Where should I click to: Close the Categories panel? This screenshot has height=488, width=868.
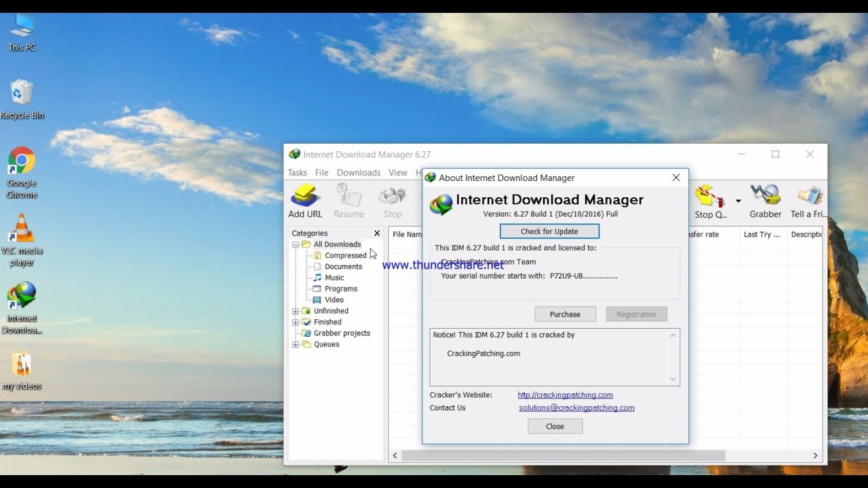[377, 233]
